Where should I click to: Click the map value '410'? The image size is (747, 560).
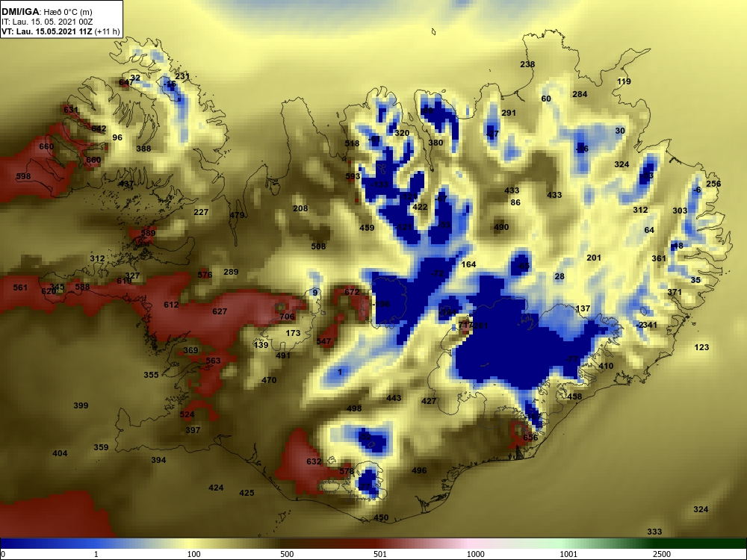(606, 366)
